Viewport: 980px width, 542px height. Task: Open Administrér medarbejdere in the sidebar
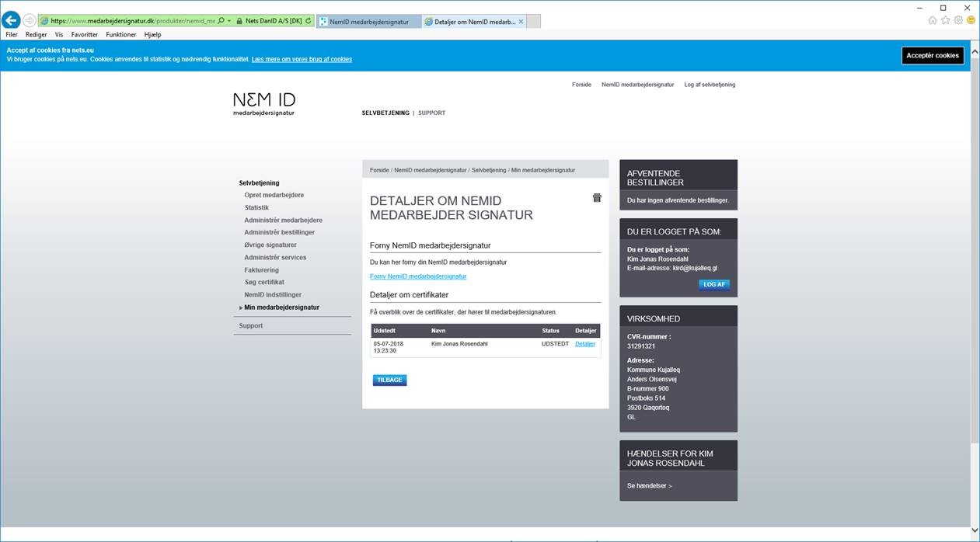click(x=283, y=221)
